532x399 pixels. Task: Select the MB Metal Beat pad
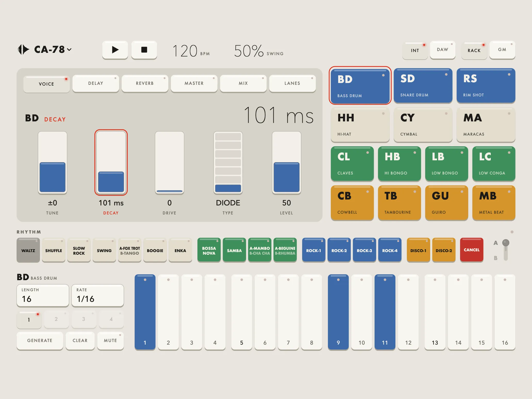tap(494, 203)
